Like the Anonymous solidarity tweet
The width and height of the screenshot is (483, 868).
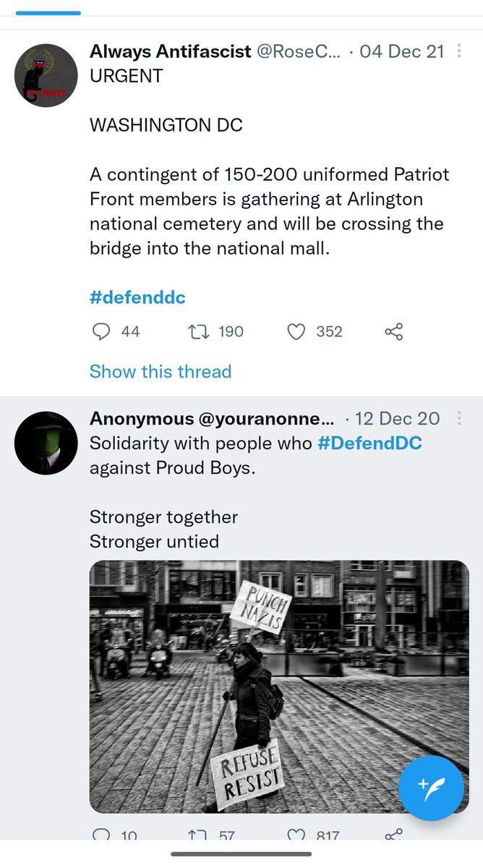pyautogui.click(x=296, y=835)
